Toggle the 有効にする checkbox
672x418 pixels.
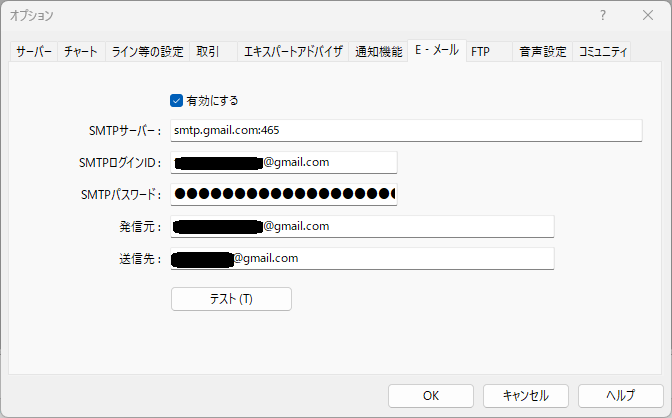click(177, 100)
